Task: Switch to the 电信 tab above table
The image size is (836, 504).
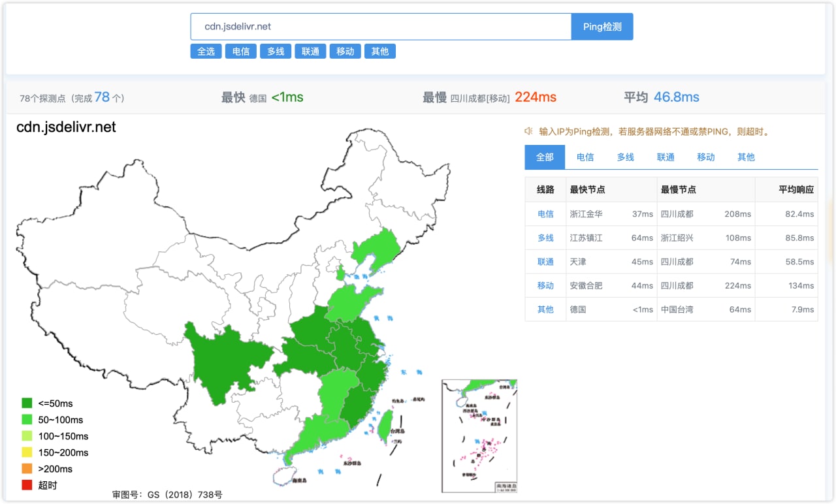Action: (x=585, y=157)
